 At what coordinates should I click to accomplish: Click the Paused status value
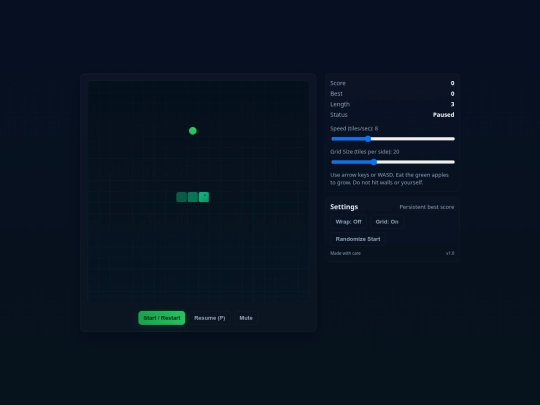tap(443, 115)
